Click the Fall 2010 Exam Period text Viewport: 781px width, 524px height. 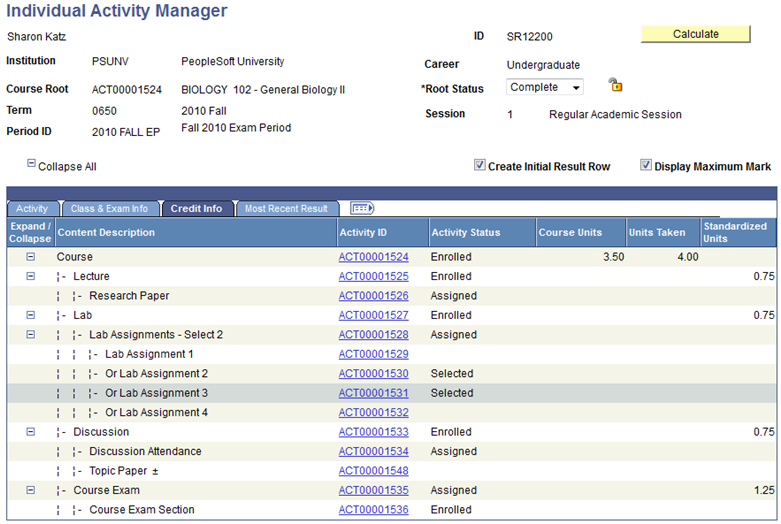pos(236,128)
